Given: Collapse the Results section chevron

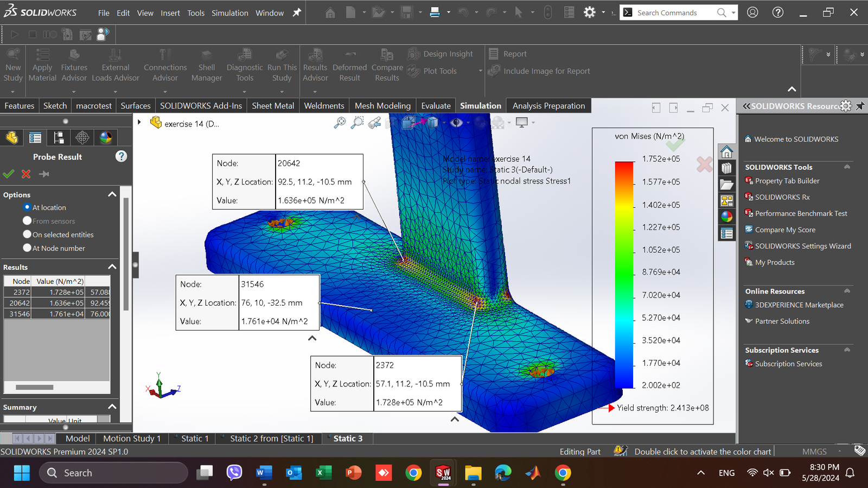Looking at the screenshot, I should point(112,267).
